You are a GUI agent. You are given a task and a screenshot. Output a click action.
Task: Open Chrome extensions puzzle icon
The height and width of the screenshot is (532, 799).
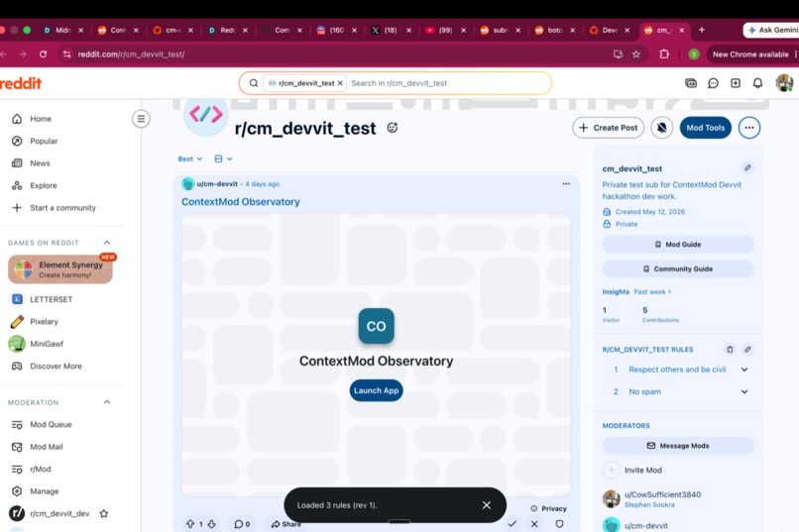tap(664, 53)
